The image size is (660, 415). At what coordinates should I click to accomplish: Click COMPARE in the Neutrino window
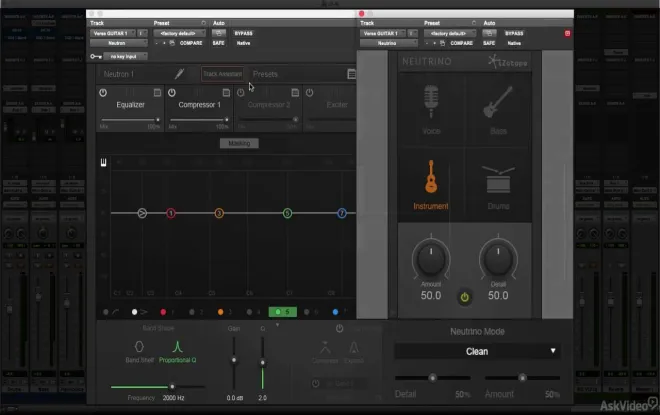[x=462, y=43]
